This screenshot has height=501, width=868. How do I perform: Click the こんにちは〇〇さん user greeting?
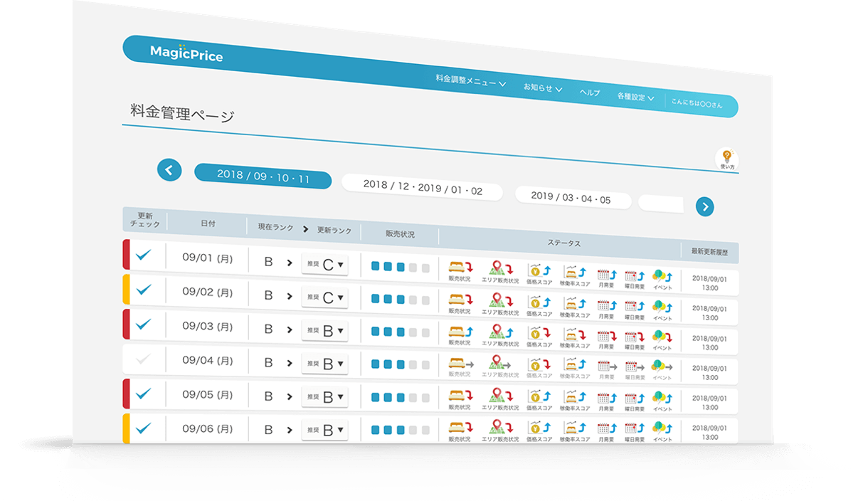tap(697, 104)
